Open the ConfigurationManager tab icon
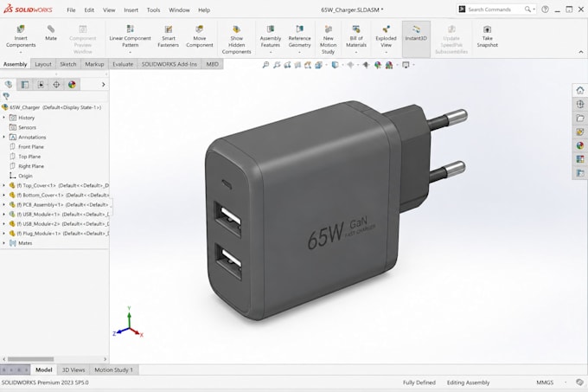588x392 pixels. (41, 85)
